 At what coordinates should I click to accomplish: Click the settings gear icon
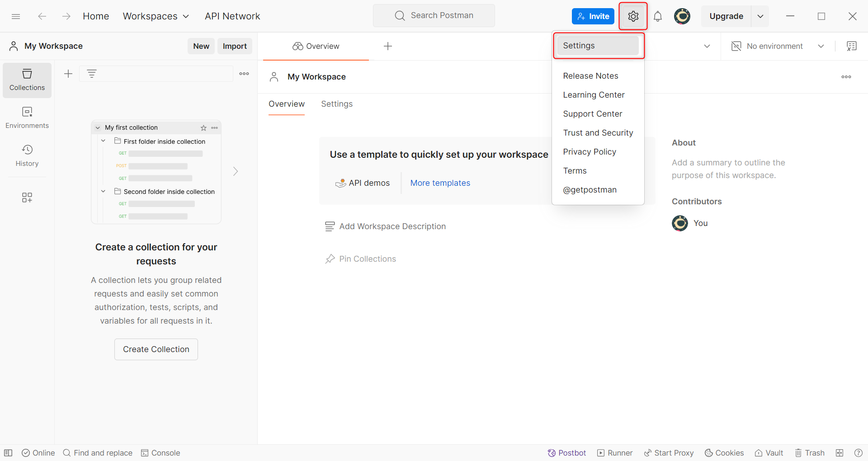[x=633, y=16]
